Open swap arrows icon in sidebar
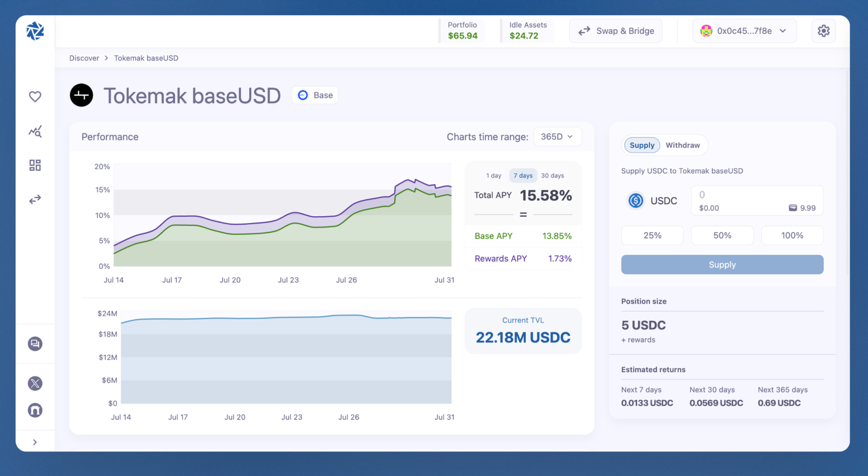Image resolution: width=868 pixels, height=476 pixels. click(x=35, y=199)
